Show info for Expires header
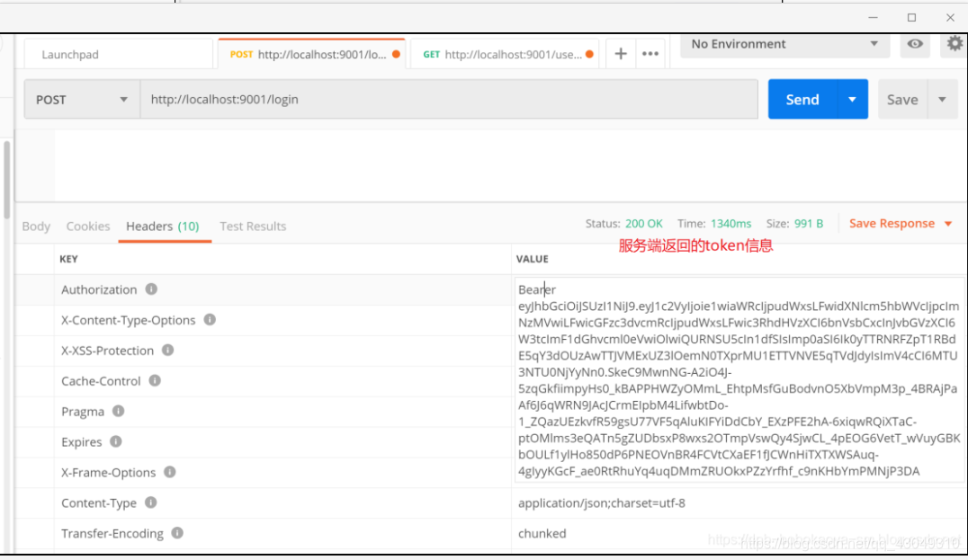This screenshot has width=968, height=560. 116,441
